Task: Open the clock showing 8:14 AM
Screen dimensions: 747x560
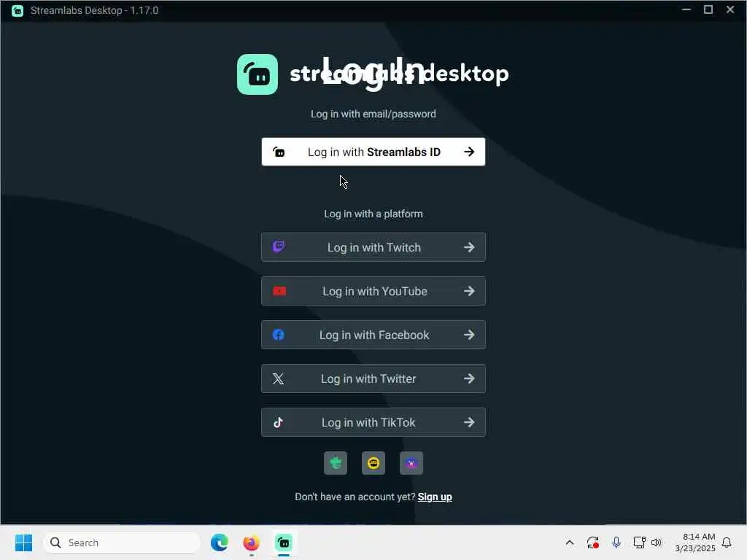Action: (x=695, y=542)
